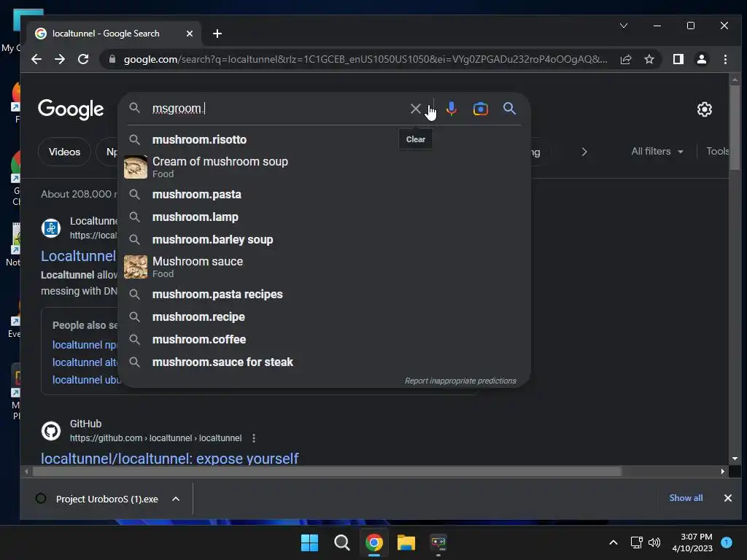Open Chrome profile menu
The image size is (747, 560).
coord(701,59)
